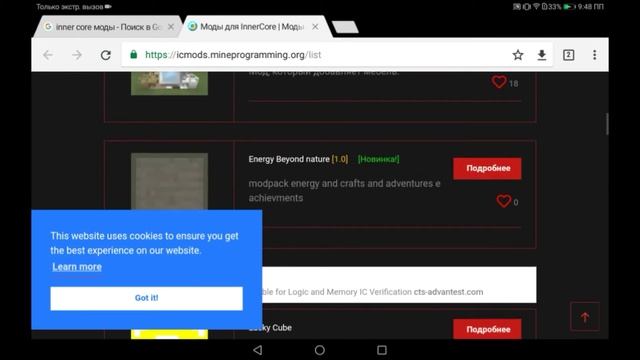The width and height of the screenshot is (640, 360).
Task: Like the mod with 18 hearts
Action: point(499,82)
